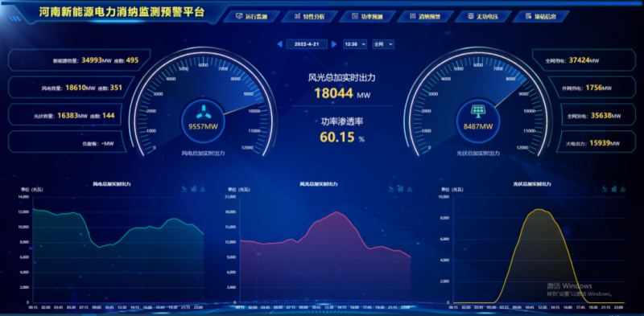Switch photovoltaic chart to line view
The height and width of the screenshot is (316, 644).
(x=605, y=189)
